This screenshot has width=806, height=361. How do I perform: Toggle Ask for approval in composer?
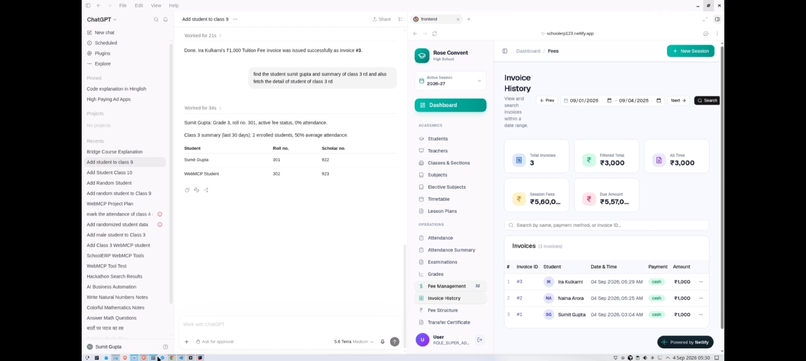coord(215,341)
